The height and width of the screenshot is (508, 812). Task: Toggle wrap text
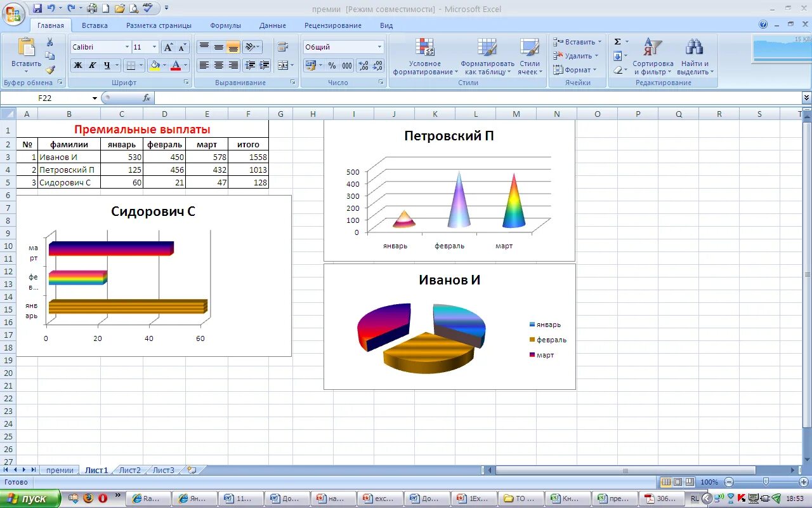coord(283,47)
